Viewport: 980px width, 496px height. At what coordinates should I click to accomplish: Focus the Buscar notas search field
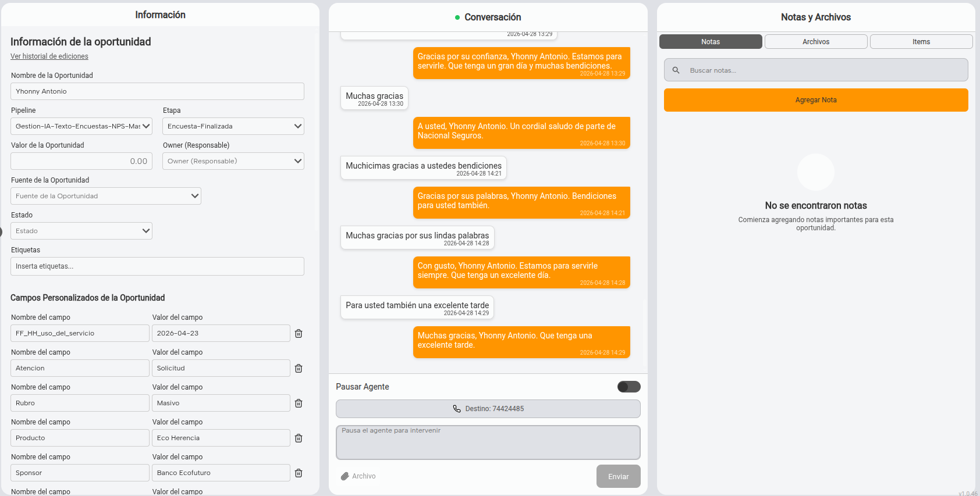[816, 70]
